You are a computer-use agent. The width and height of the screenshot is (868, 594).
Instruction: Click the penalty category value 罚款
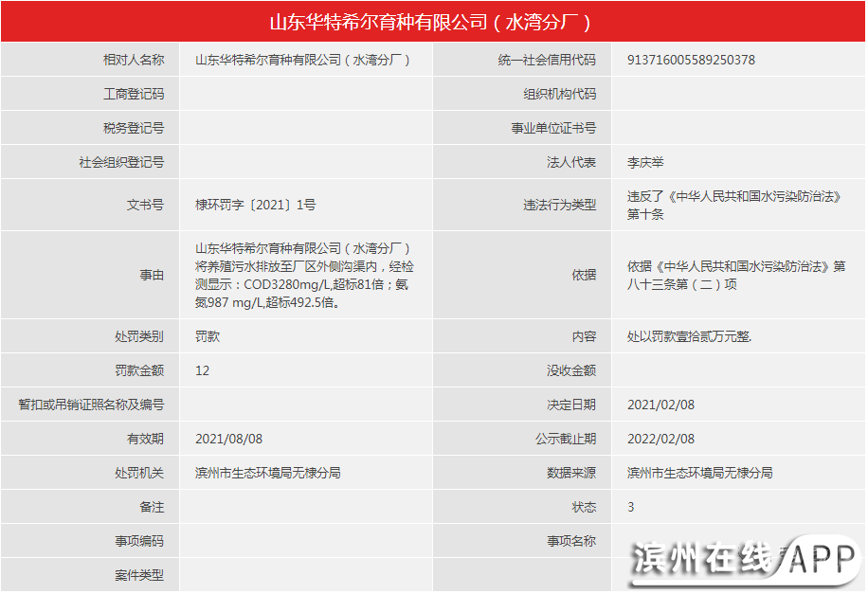(x=208, y=336)
